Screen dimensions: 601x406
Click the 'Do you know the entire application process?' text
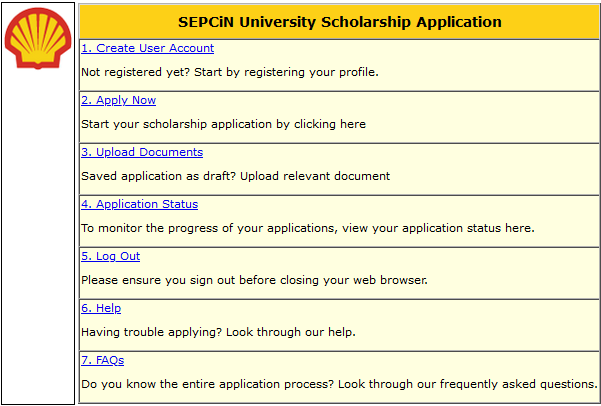click(x=340, y=384)
